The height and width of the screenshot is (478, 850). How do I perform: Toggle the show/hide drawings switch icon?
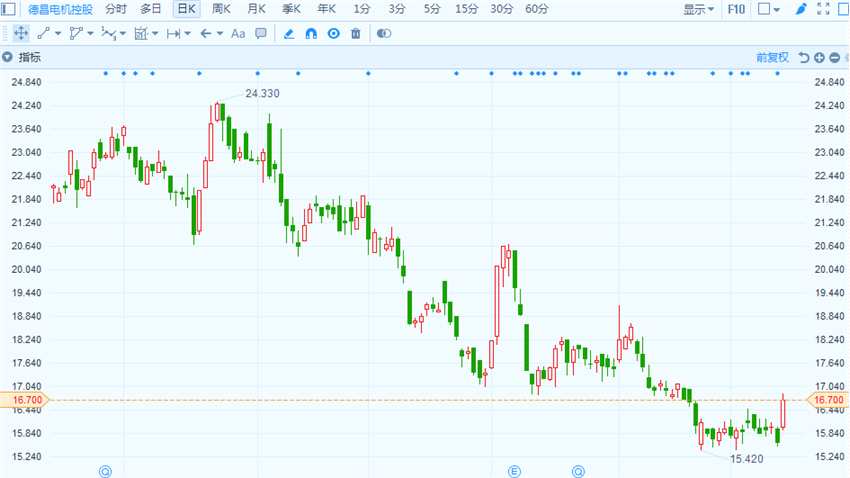pos(384,34)
